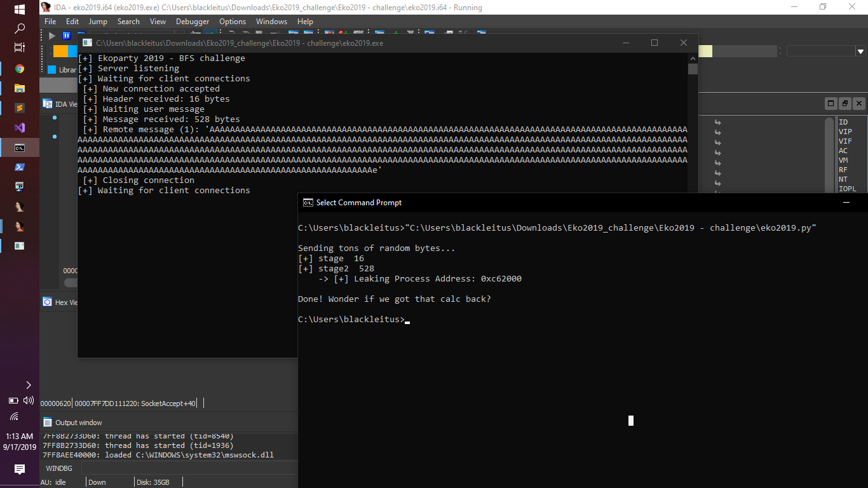Image resolution: width=868 pixels, height=488 pixels.
Task: Open the Options menu in IDA
Action: (x=233, y=22)
